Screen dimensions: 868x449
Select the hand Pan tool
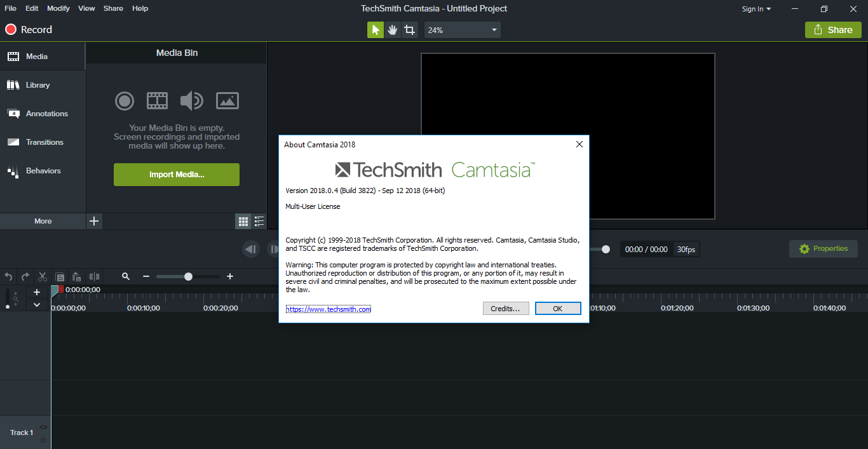393,30
